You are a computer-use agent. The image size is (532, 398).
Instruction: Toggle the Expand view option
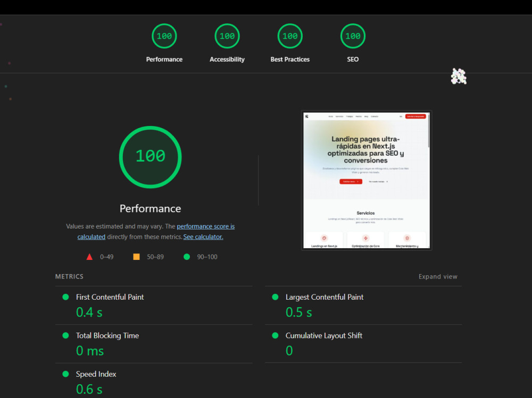(438, 277)
